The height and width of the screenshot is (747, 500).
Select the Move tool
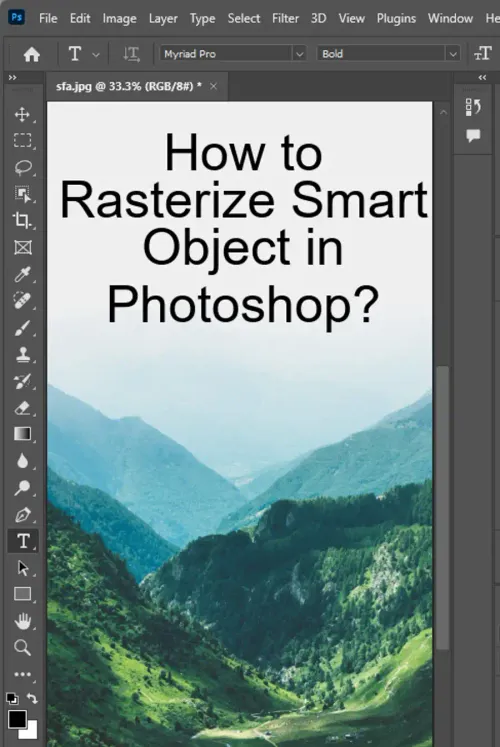tap(22, 114)
